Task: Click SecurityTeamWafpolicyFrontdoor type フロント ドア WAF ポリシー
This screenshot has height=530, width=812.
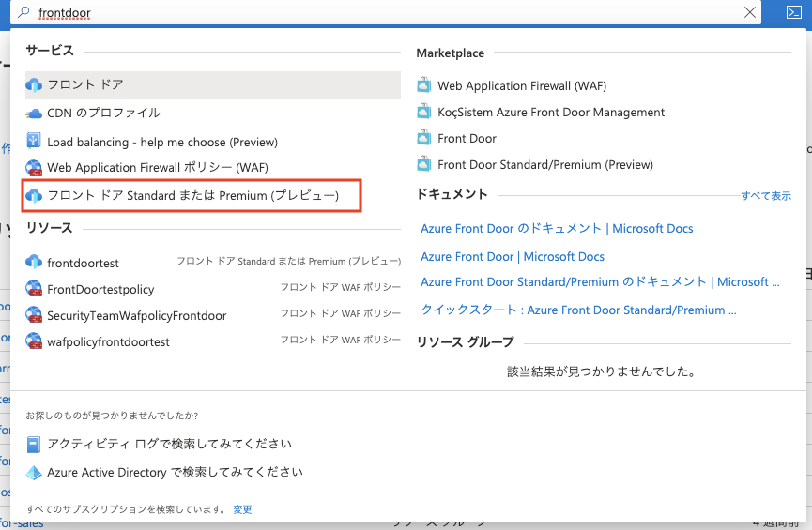Action: (x=341, y=313)
